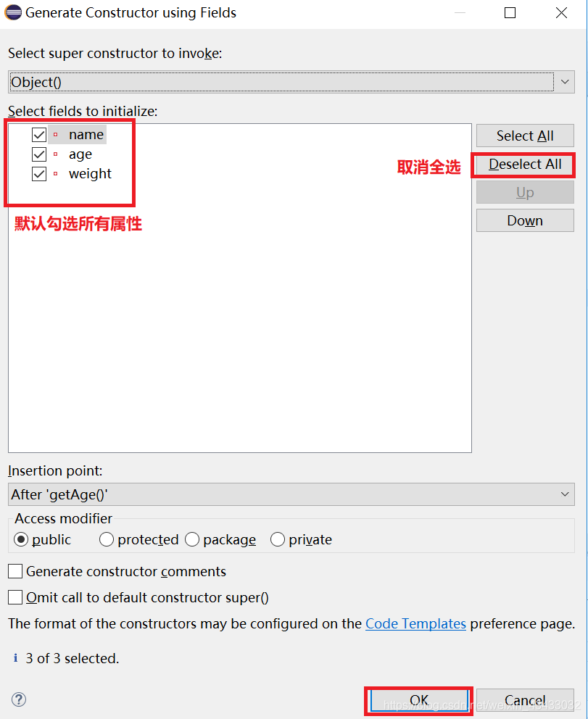Click the Select All button
The height and width of the screenshot is (719, 588).
point(525,136)
